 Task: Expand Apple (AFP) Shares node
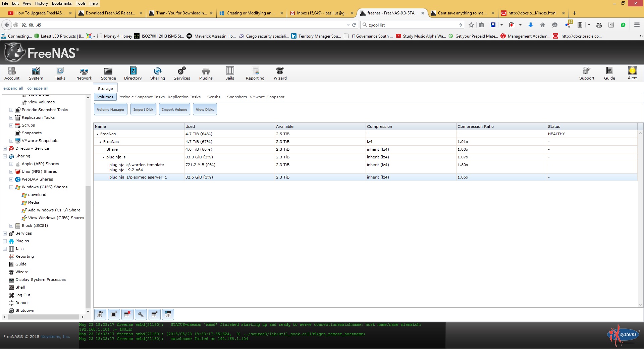pos(11,164)
